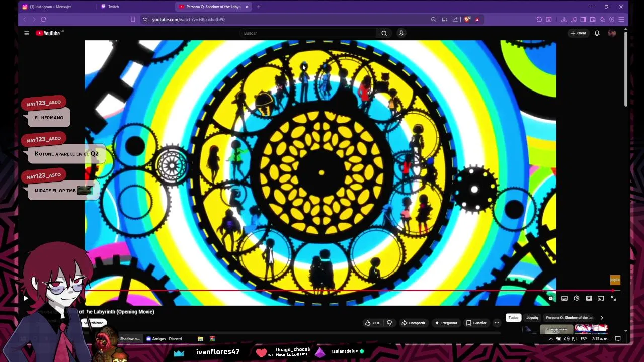Click the Crear button

(578, 33)
